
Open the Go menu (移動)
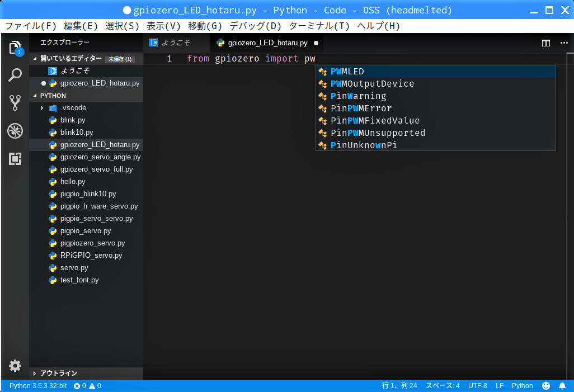pyautogui.click(x=205, y=26)
